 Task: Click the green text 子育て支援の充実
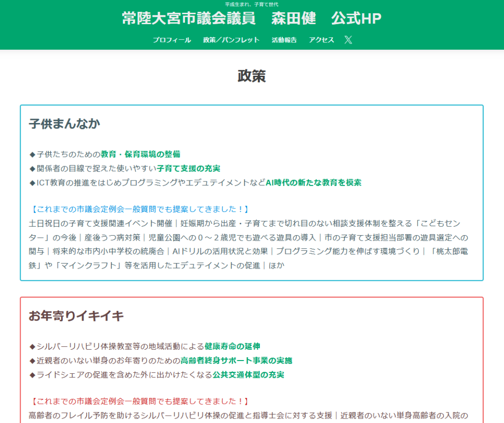tap(189, 168)
